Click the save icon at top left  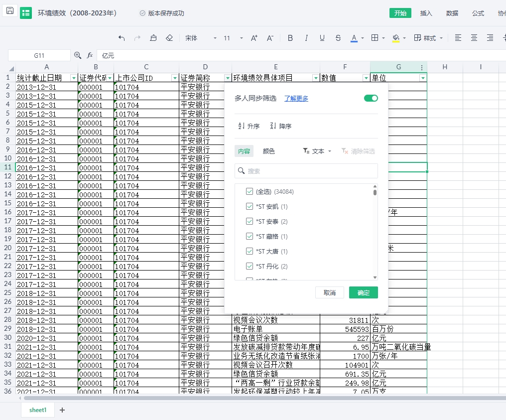click(10, 11)
